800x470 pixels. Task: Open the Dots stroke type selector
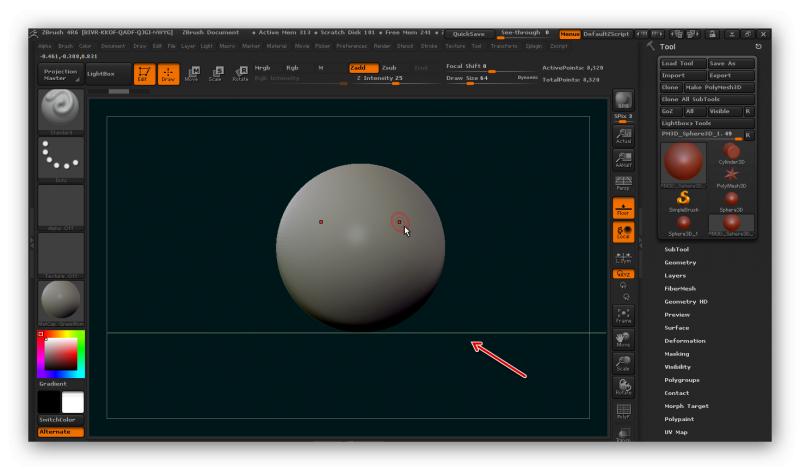61,158
